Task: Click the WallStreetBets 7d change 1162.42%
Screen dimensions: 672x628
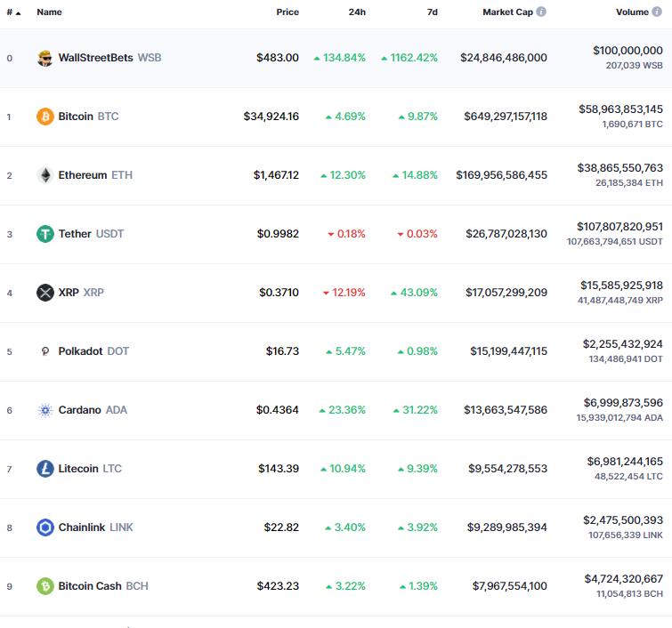Action: point(409,58)
